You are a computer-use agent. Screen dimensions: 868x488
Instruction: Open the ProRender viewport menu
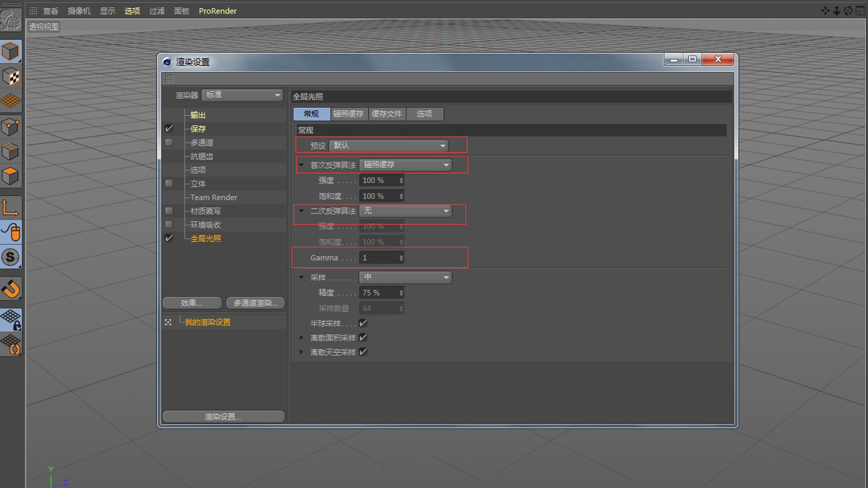click(218, 11)
